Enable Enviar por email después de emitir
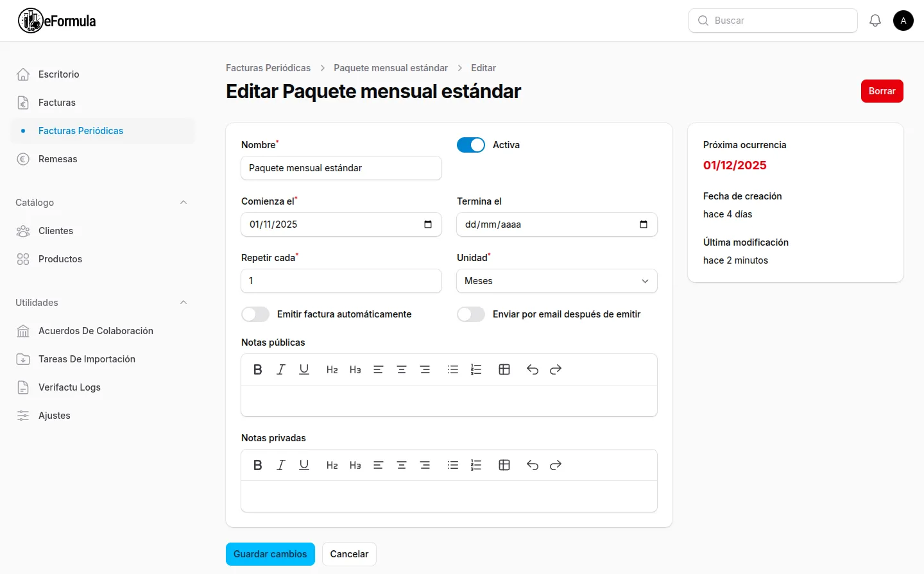 tap(471, 314)
